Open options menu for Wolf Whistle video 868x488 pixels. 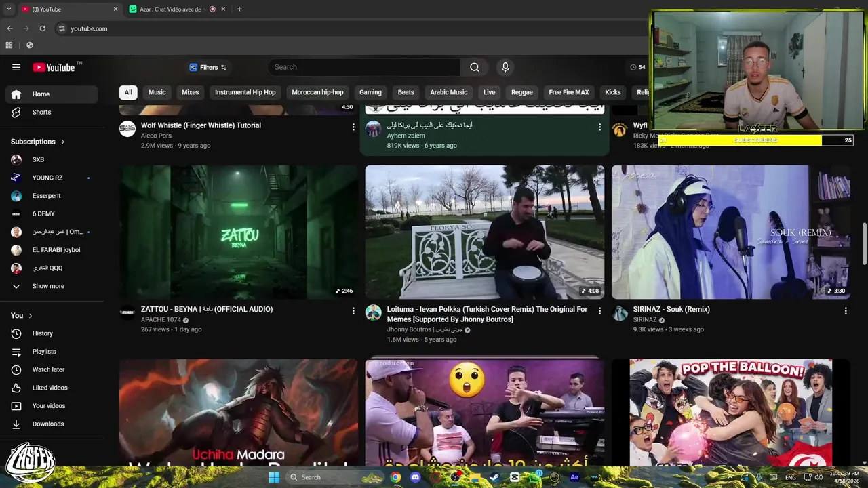coord(353,127)
